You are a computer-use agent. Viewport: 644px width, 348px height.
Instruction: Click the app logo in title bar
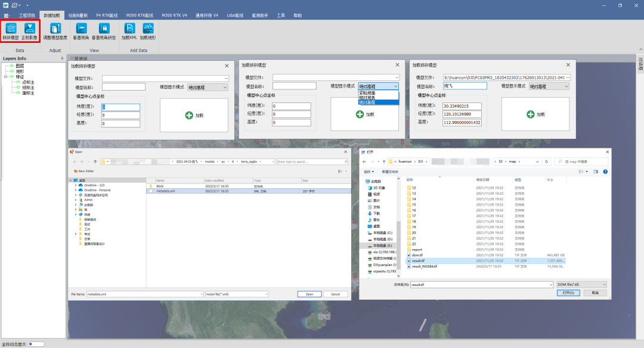(x=6, y=5)
